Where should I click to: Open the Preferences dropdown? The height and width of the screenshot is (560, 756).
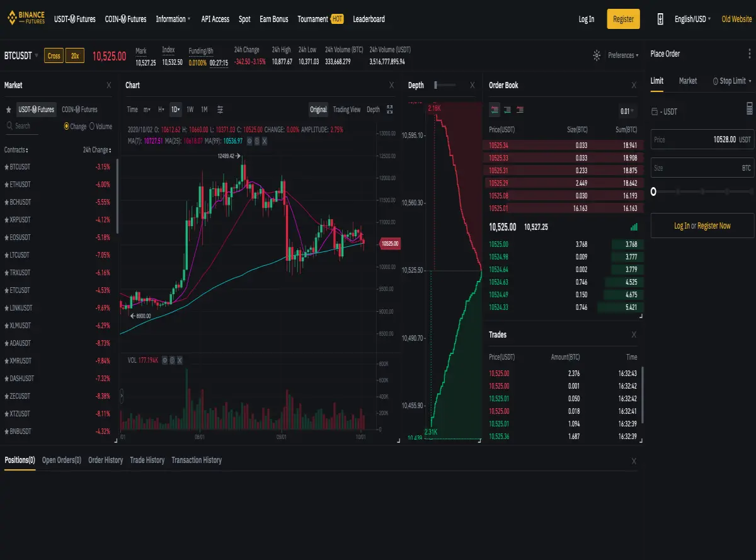coord(623,55)
